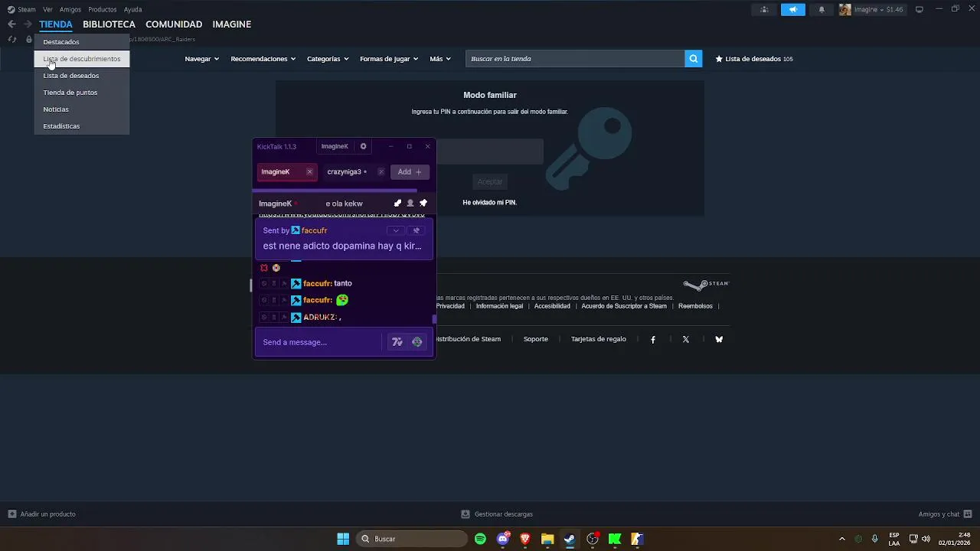Image resolution: width=980 pixels, height=551 pixels.
Task: Open Discord from the taskbar
Action: coord(503,539)
